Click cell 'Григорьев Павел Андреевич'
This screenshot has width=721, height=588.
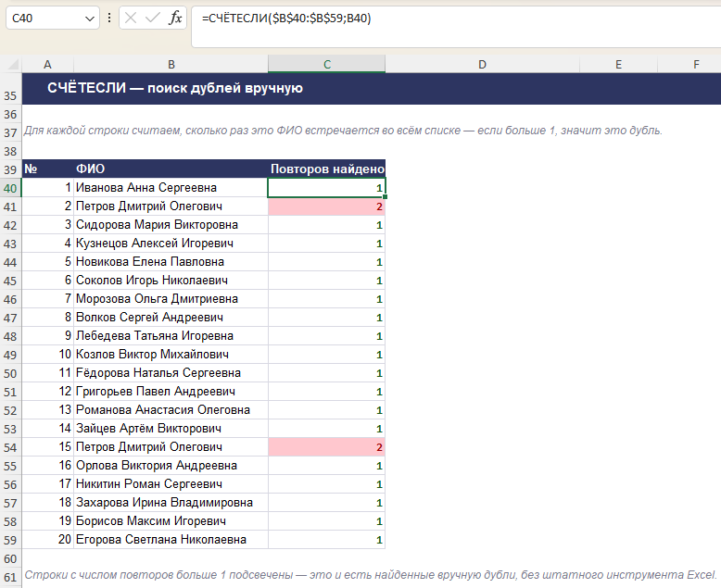point(171,392)
